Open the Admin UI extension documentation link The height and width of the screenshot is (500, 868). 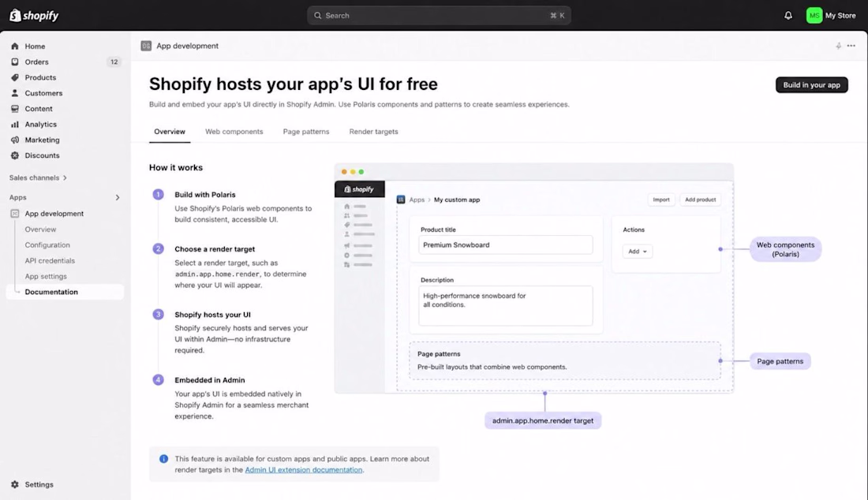[x=303, y=469]
